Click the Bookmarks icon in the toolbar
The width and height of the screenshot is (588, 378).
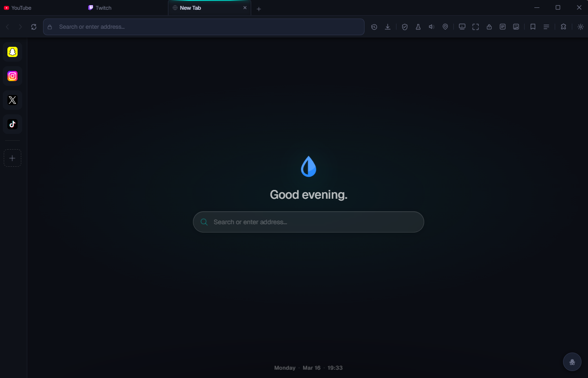[532, 26]
